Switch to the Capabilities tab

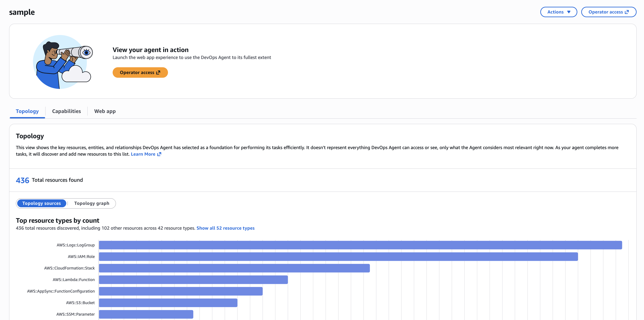click(66, 111)
